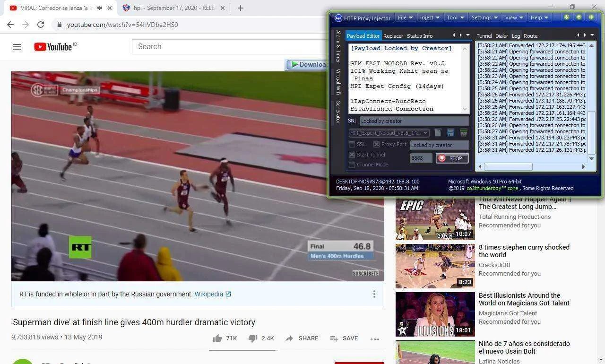The width and height of the screenshot is (605, 364).
Task: Toggle the sTunnel Mode checkbox
Action: click(x=352, y=165)
